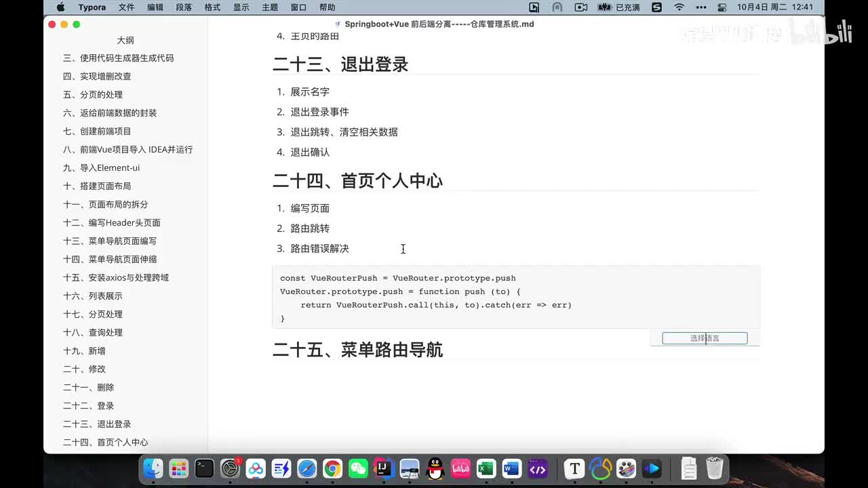Open System Preferences in the dock

pyautogui.click(x=230, y=468)
